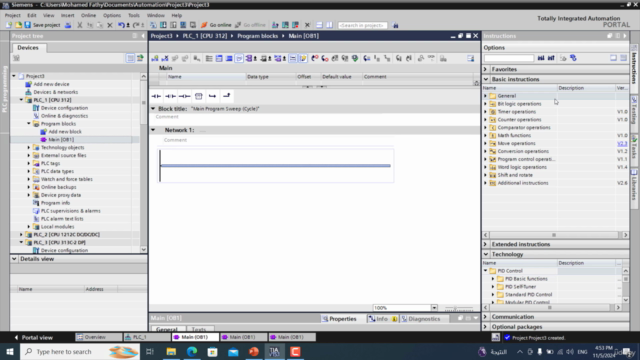Toggle the project tree column header view
The width and height of the screenshot is (640, 360).
point(130,58)
